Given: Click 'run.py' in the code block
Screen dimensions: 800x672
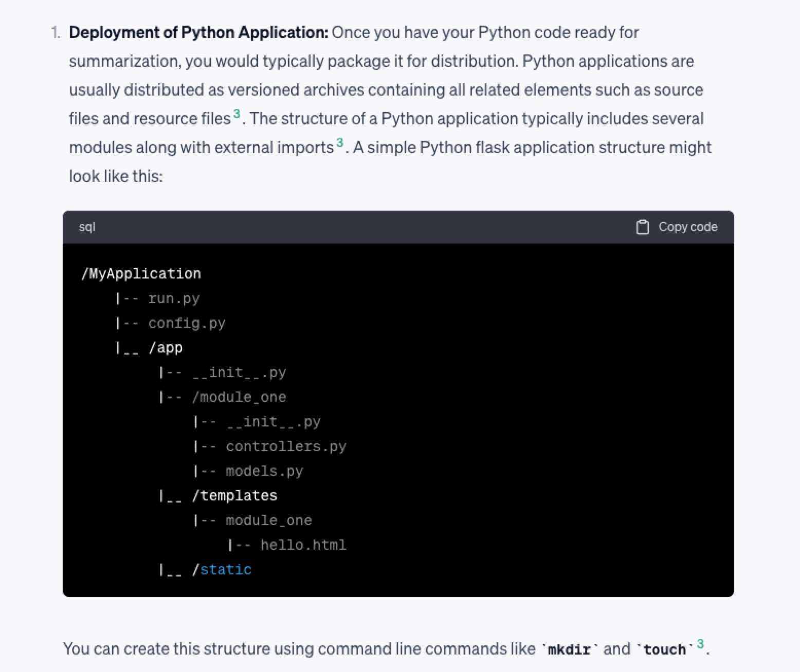Looking at the screenshot, I should point(174,298).
